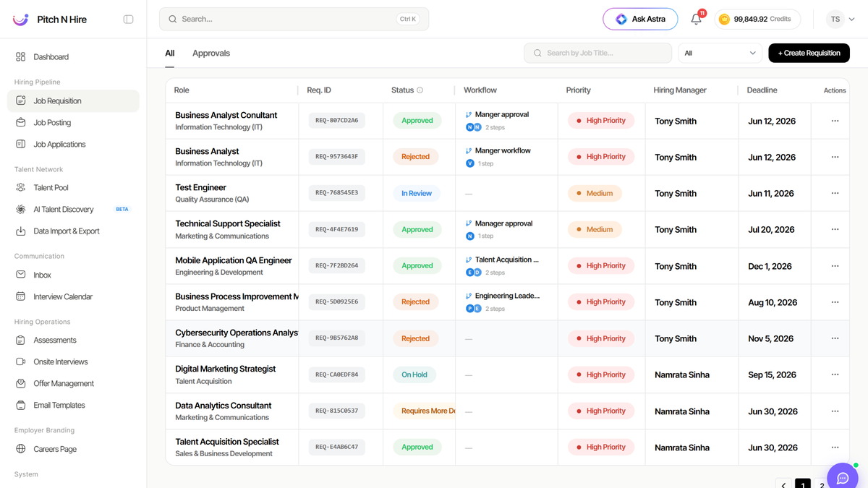Click the REQ-807CD2A6 requisition ID

tap(336, 121)
